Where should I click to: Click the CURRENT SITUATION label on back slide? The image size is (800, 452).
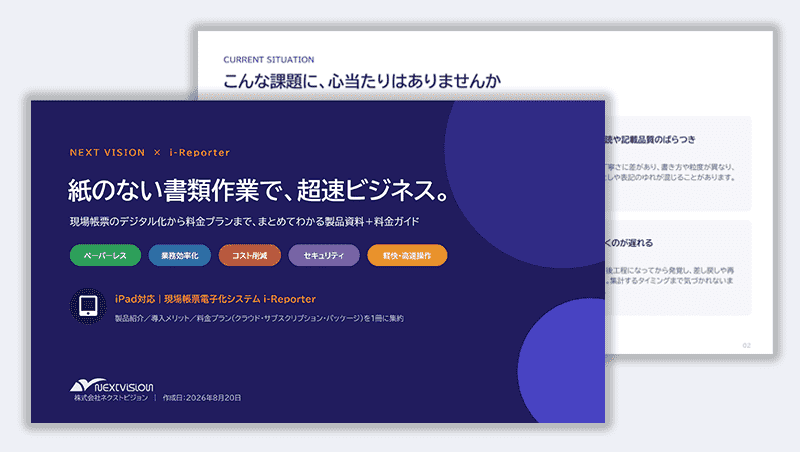point(269,60)
